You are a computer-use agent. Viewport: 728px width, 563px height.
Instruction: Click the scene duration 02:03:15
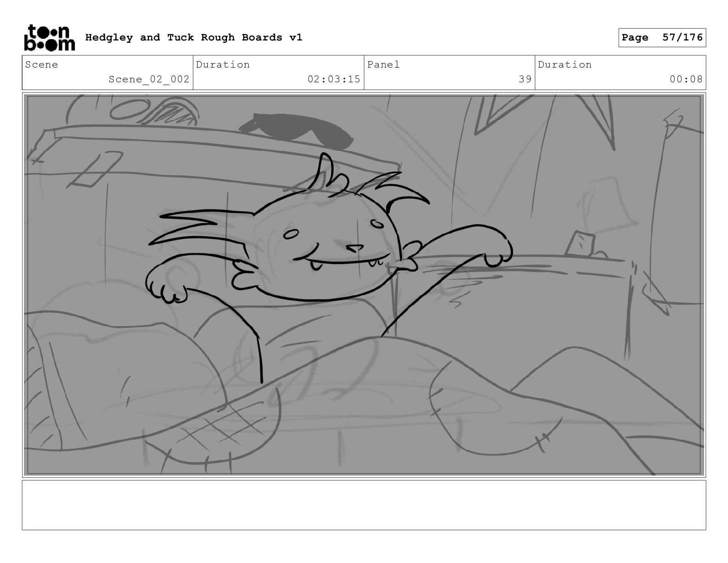click(334, 79)
